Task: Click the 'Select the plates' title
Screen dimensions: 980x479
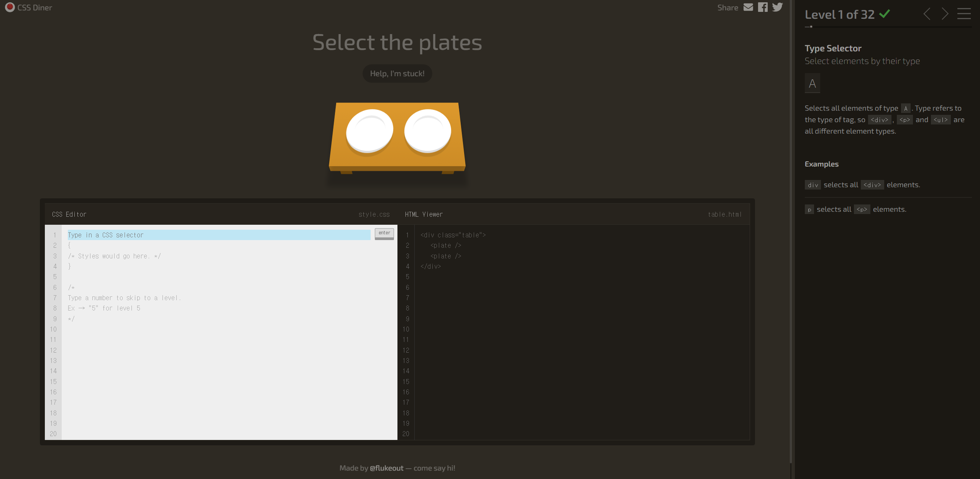Action: 397,42
